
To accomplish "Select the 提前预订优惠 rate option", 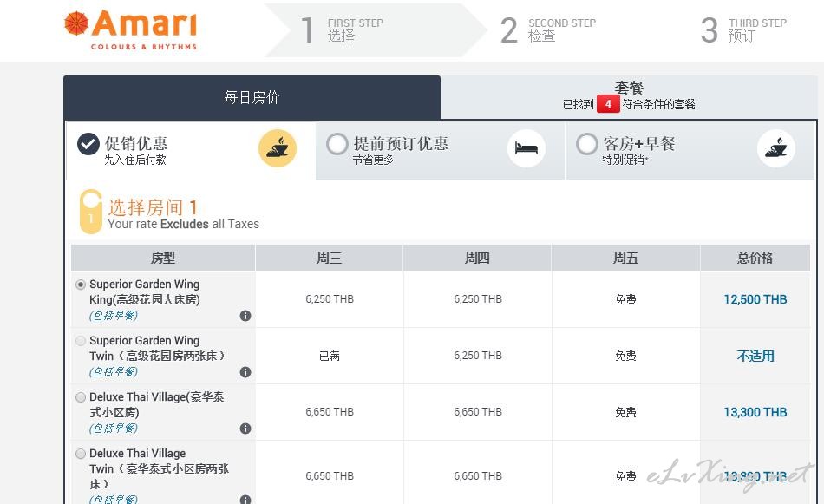I will click(337, 144).
